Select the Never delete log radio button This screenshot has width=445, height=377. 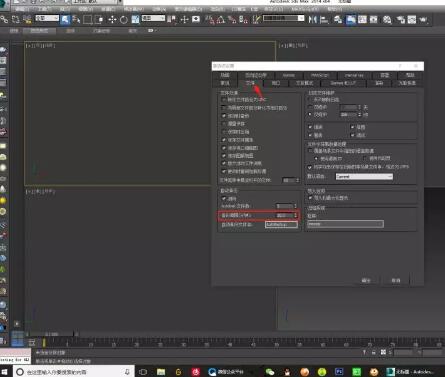[310, 99]
